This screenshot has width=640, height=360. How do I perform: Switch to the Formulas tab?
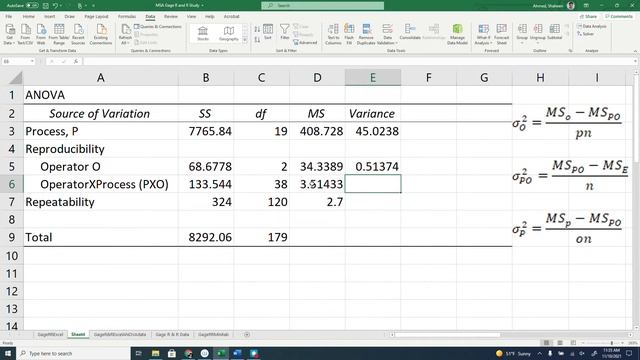coord(127,16)
